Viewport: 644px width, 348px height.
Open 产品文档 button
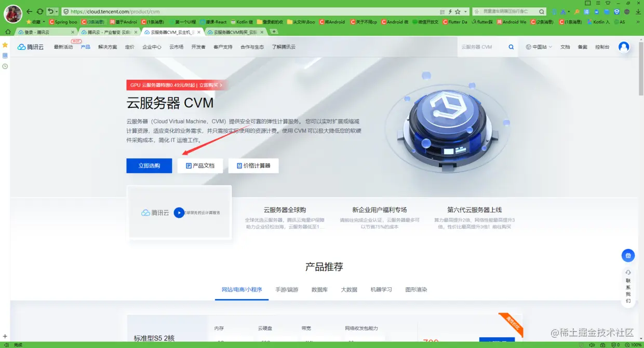200,166
